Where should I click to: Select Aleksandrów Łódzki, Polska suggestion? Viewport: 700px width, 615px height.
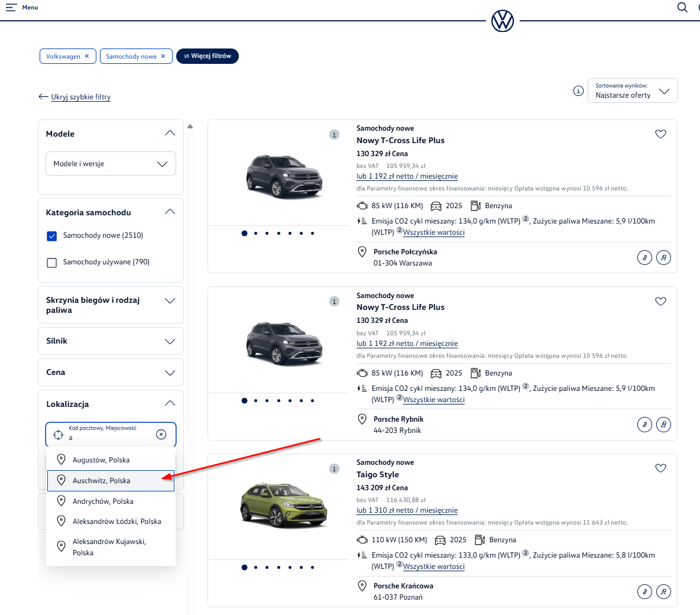(111, 521)
